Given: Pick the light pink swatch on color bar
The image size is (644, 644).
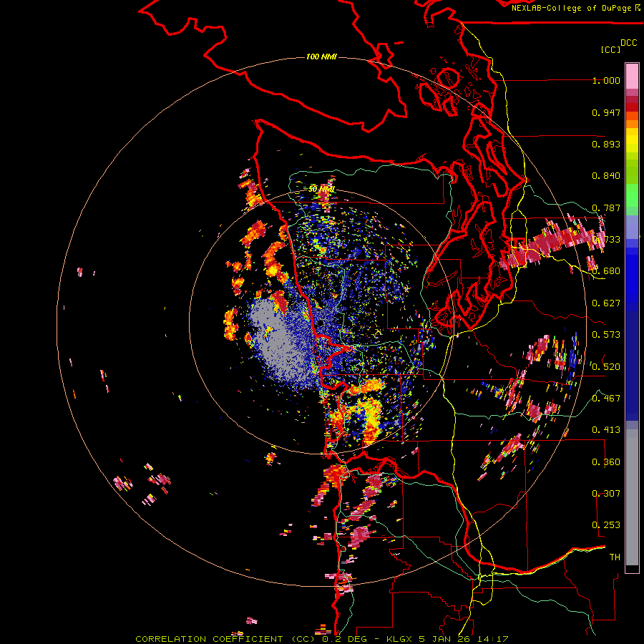Looking at the screenshot, I should coord(632,76).
